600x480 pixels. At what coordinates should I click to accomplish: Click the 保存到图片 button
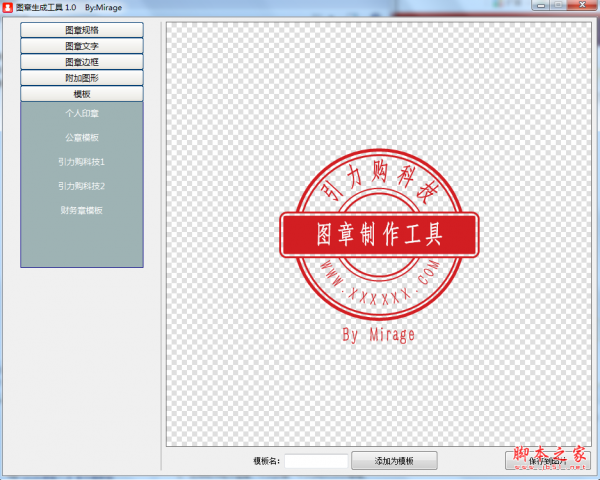tap(550, 460)
